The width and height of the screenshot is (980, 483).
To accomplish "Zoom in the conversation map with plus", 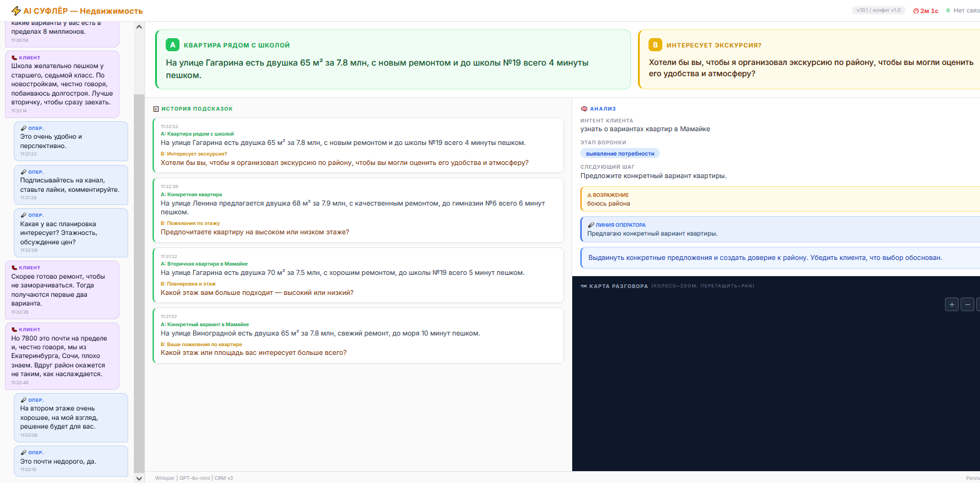I will click(951, 304).
